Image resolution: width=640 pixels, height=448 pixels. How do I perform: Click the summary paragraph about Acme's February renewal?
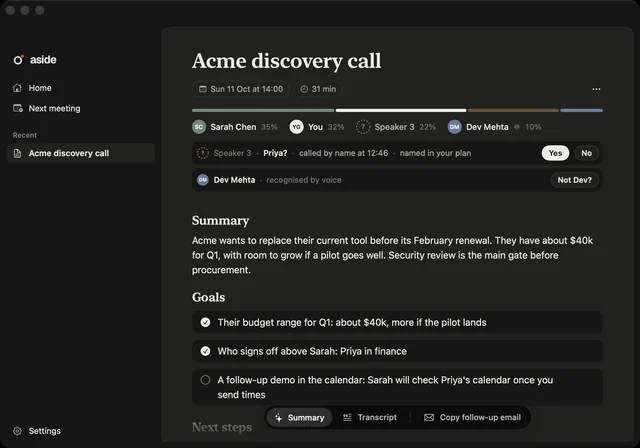click(x=392, y=255)
